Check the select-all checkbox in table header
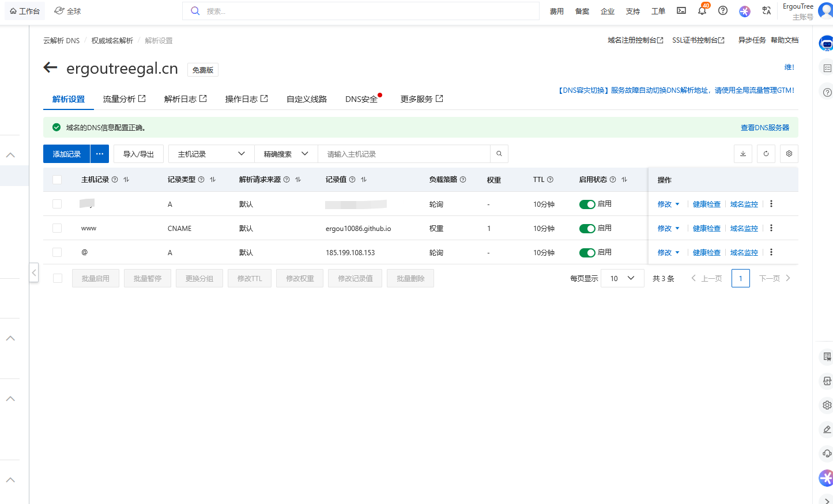833x504 pixels. pos(57,180)
